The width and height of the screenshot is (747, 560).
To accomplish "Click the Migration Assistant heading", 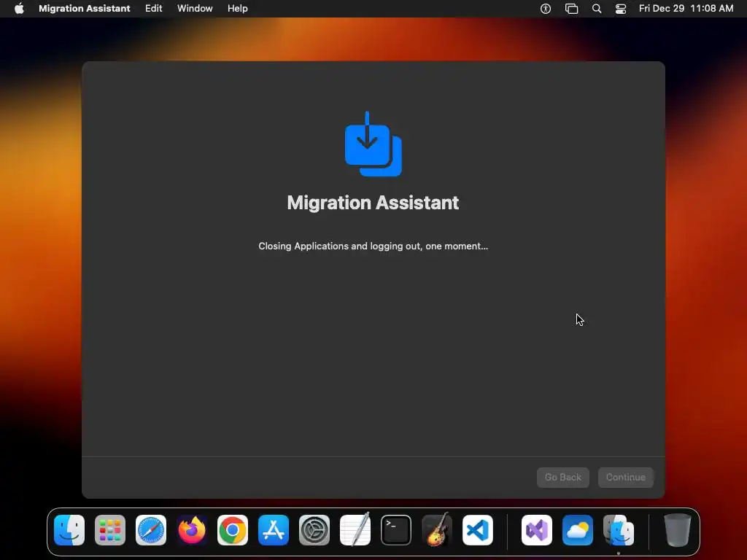I will (x=373, y=203).
